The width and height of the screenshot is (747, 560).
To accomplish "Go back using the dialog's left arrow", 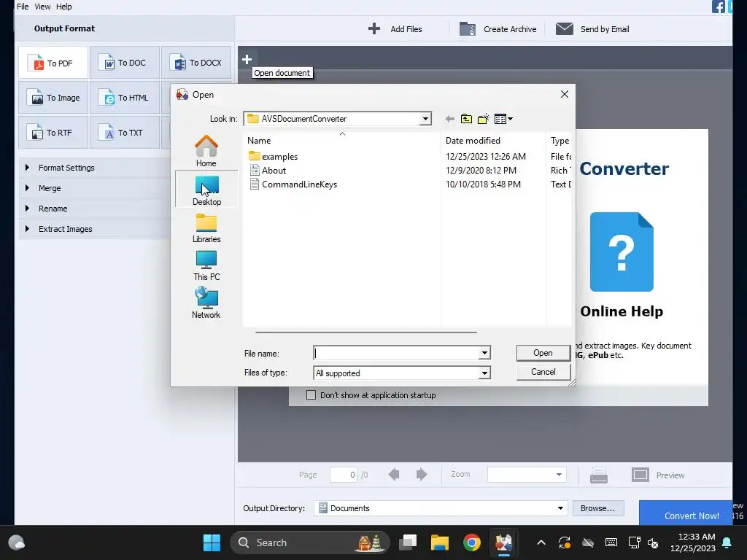I will coord(449,119).
